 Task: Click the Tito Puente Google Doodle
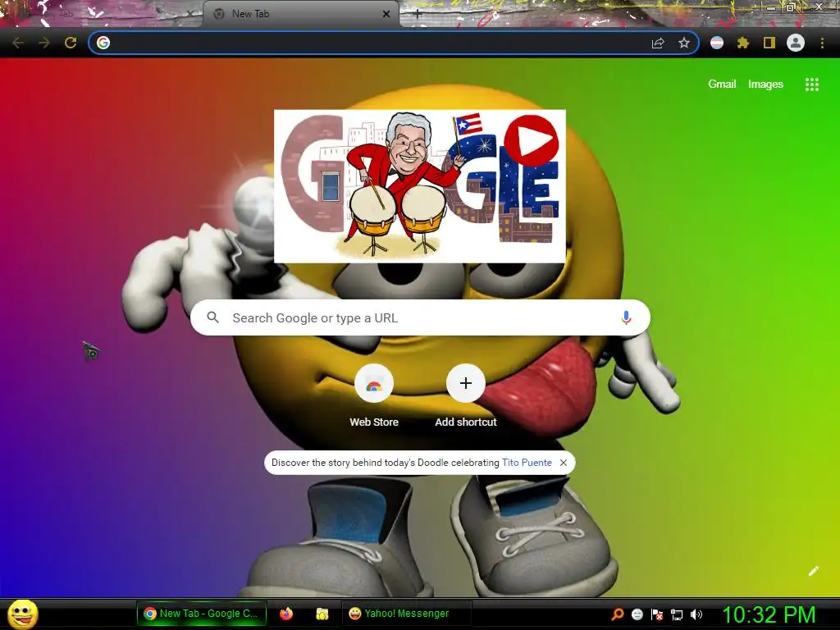coord(419,186)
